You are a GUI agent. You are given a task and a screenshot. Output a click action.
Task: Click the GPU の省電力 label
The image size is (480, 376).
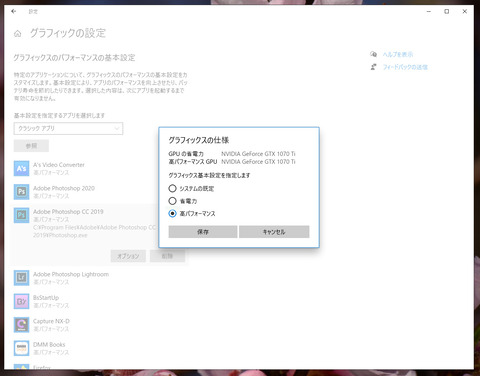(186, 154)
